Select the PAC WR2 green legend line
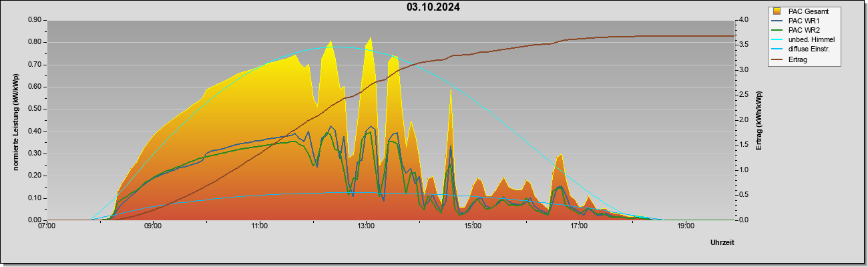 [x=778, y=30]
